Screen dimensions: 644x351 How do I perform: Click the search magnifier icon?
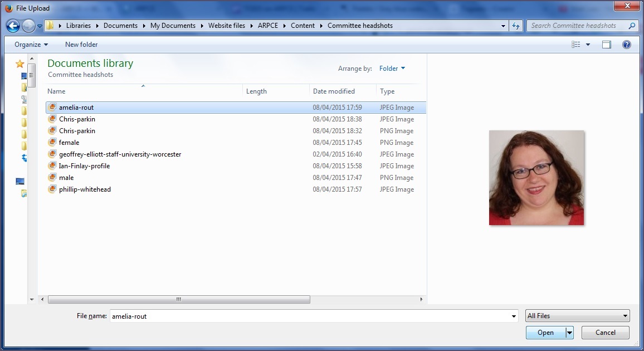click(x=632, y=26)
